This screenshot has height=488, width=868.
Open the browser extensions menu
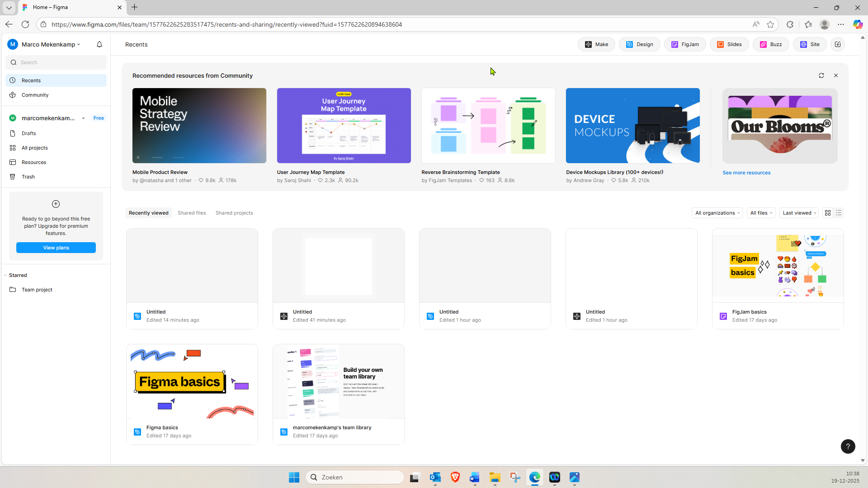pos(790,24)
